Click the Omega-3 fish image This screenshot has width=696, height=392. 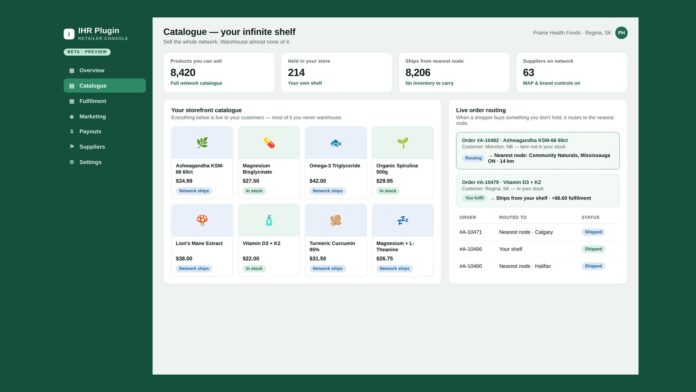pos(336,143)
